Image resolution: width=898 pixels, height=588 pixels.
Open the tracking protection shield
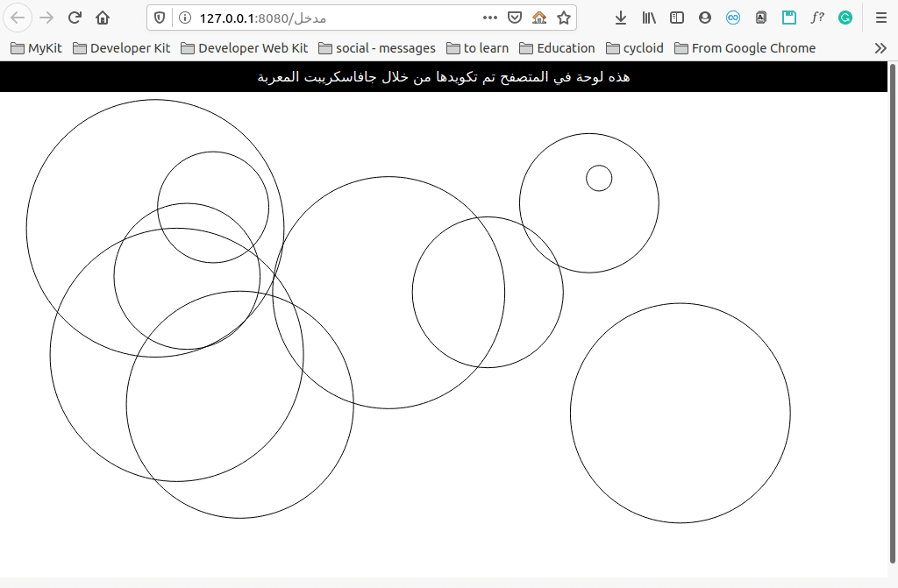tap(160, 18)
